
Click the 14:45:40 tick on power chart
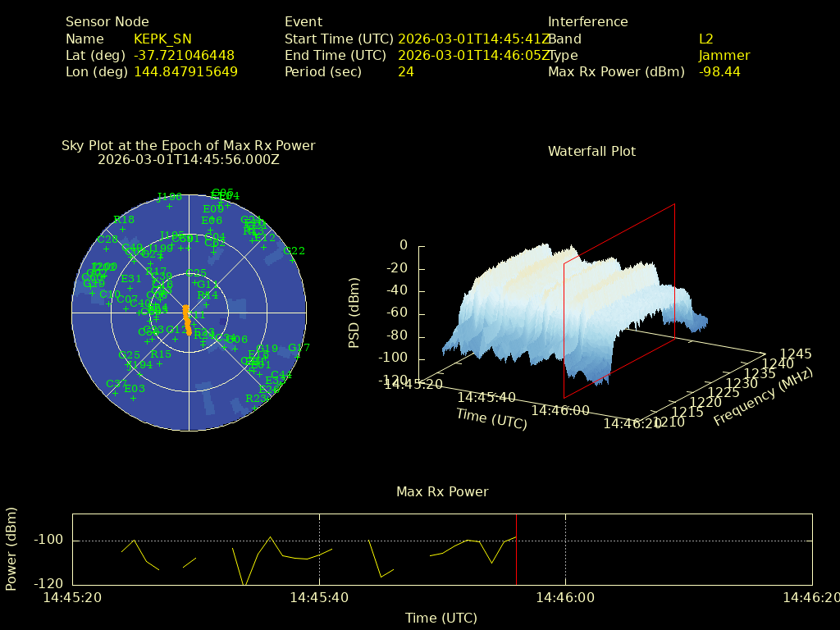pyautogui.click(x=319, y=598)
